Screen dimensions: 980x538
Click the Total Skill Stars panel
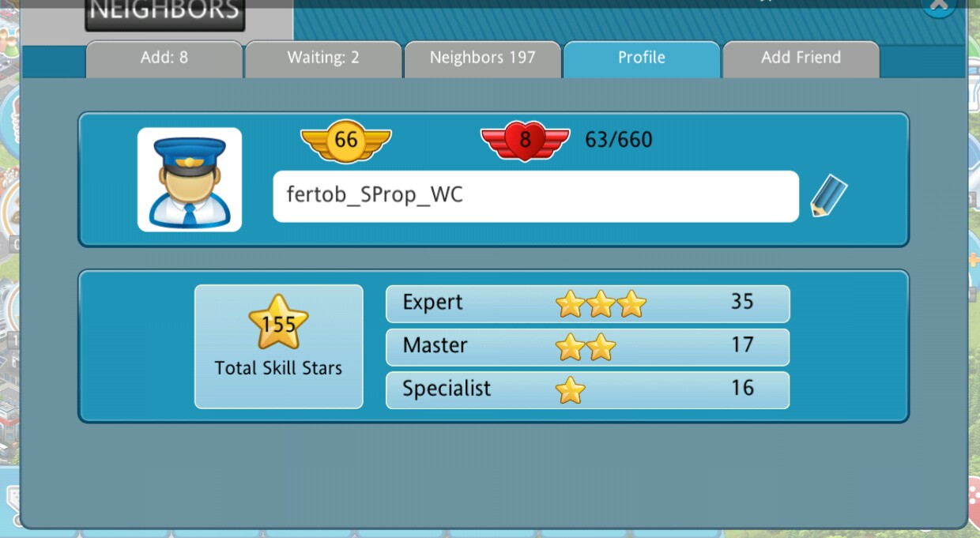pos(279,347)
